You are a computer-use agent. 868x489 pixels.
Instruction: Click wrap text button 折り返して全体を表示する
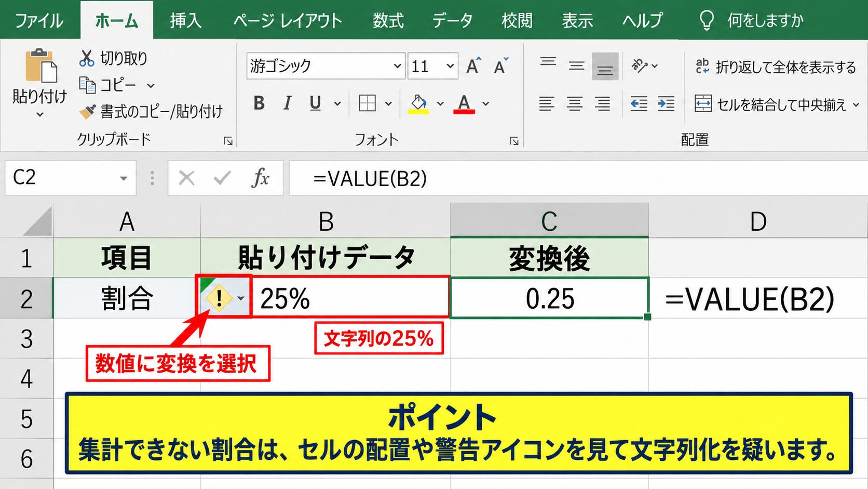click(776, 67)
